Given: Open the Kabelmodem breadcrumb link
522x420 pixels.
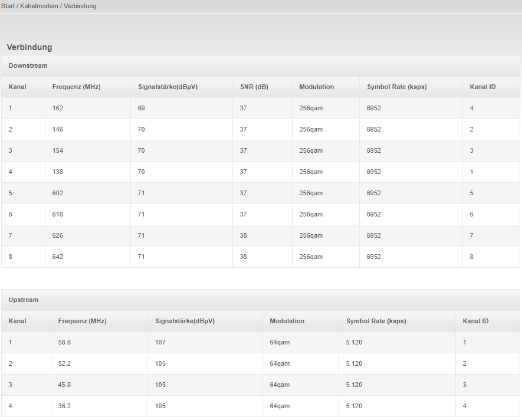Looking at the screenshot, I should tap(39, 6).
